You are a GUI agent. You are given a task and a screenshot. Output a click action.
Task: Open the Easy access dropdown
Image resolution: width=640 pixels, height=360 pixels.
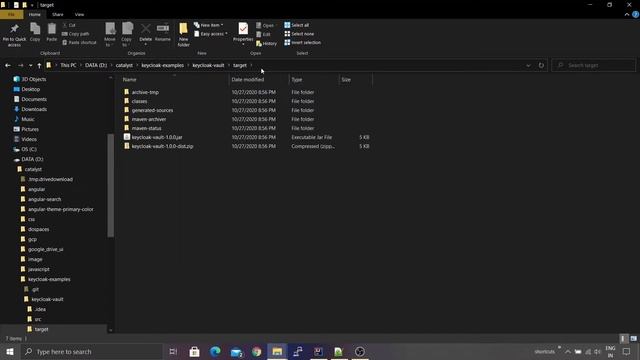[211, 34]
